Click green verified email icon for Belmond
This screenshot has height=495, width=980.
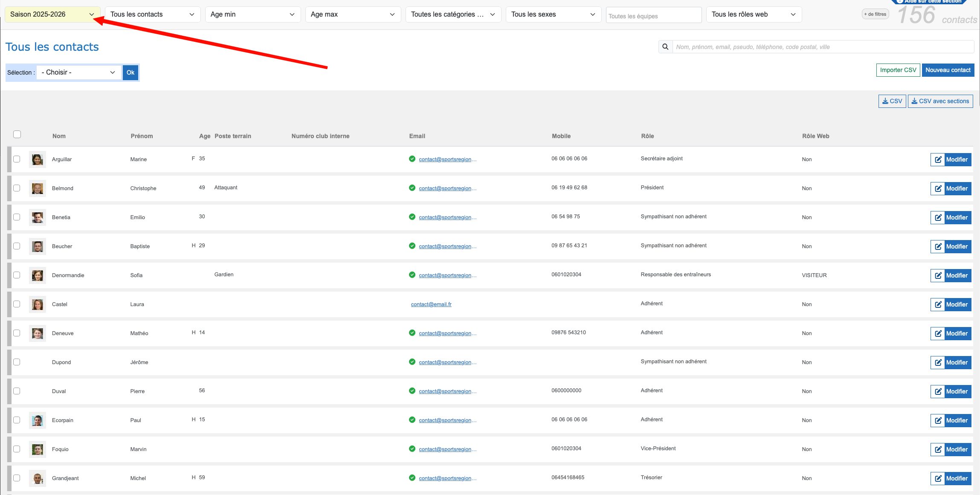412,188
